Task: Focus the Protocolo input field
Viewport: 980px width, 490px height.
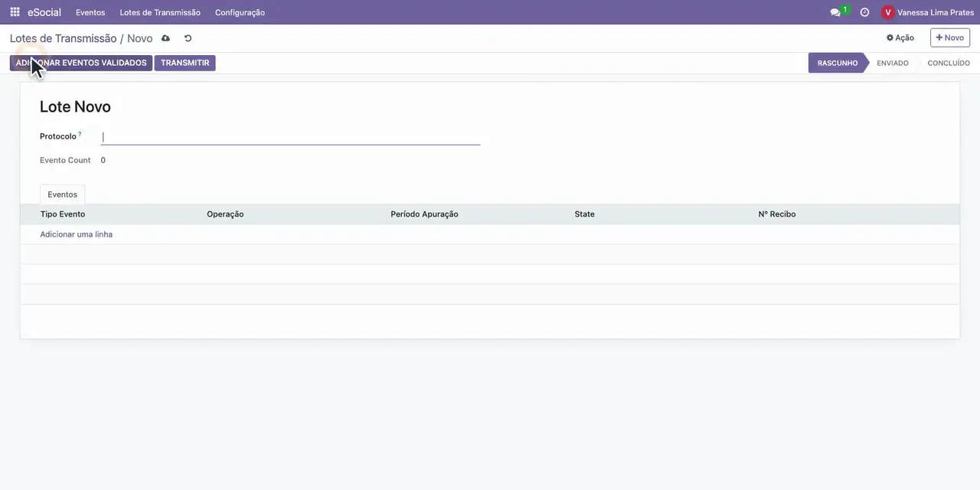Action: point(290,137)
